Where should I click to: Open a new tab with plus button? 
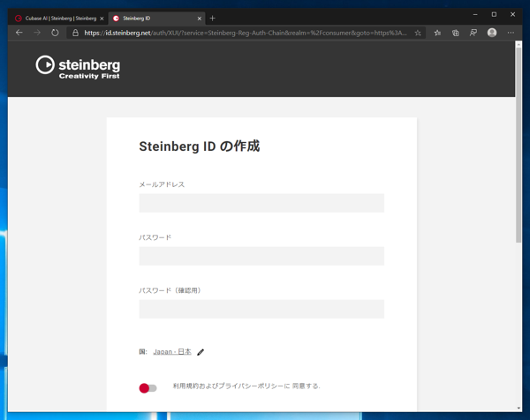(212, 19)
